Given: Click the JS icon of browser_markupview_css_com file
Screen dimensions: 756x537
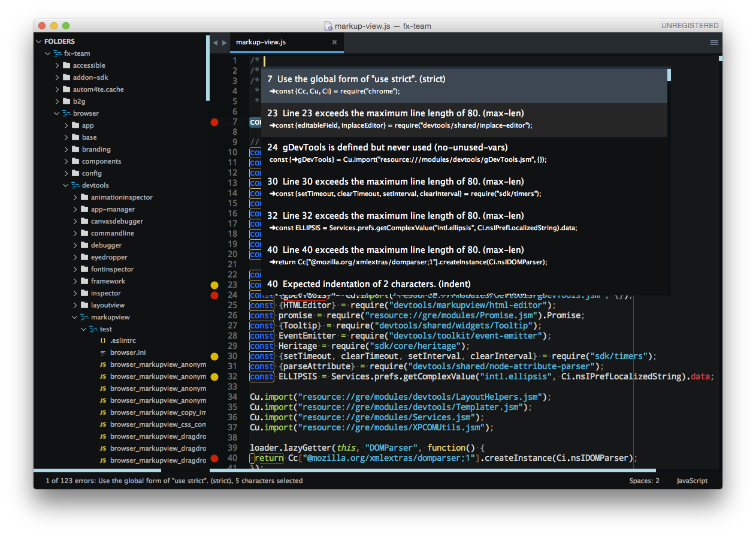Looking at the screenshot, I should (103, 424).
